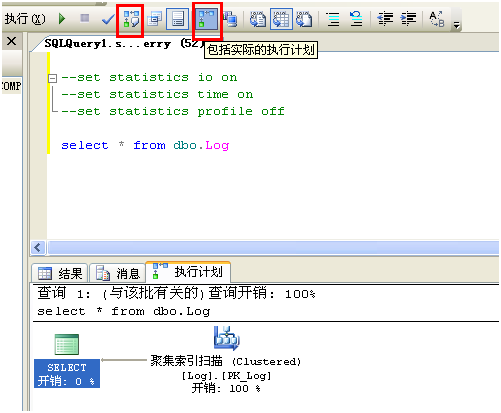Specify values for template parameters icon
The height and width of the screenshot is (413, 501).
pos(437,19)
